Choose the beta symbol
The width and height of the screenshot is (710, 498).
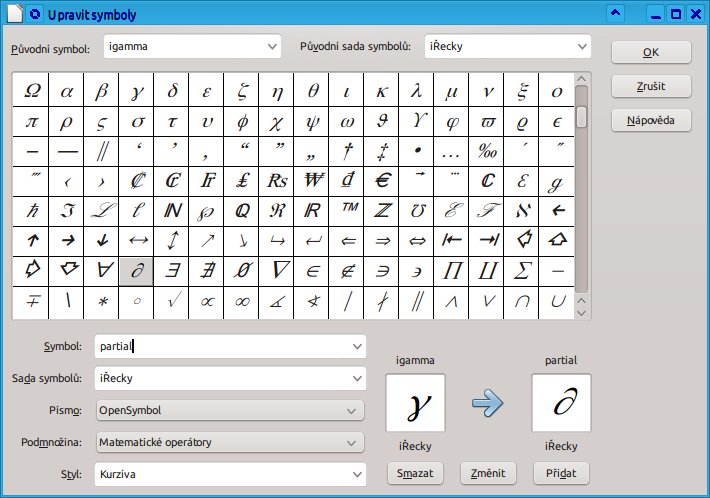click(x=101, y=91)
